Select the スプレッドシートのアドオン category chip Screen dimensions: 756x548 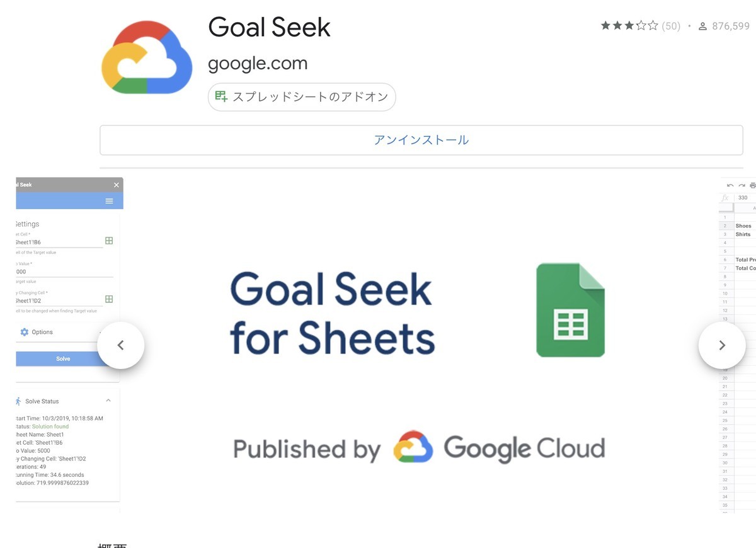302,97
